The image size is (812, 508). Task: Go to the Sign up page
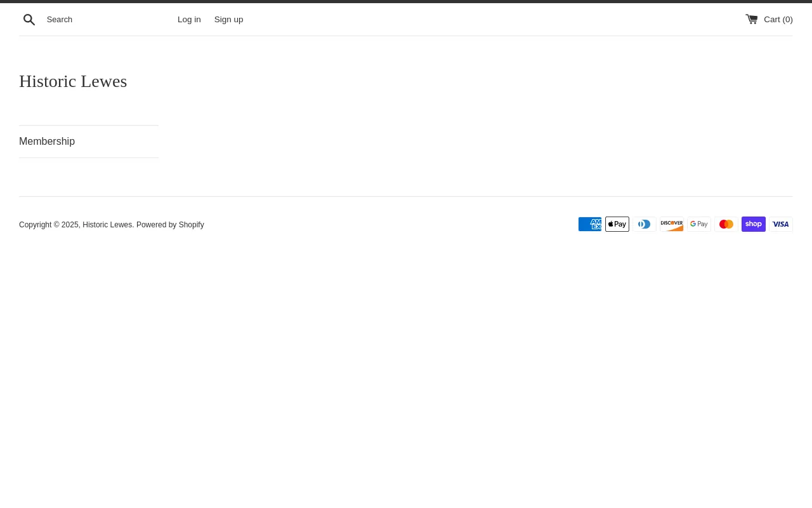coord(228,20)
